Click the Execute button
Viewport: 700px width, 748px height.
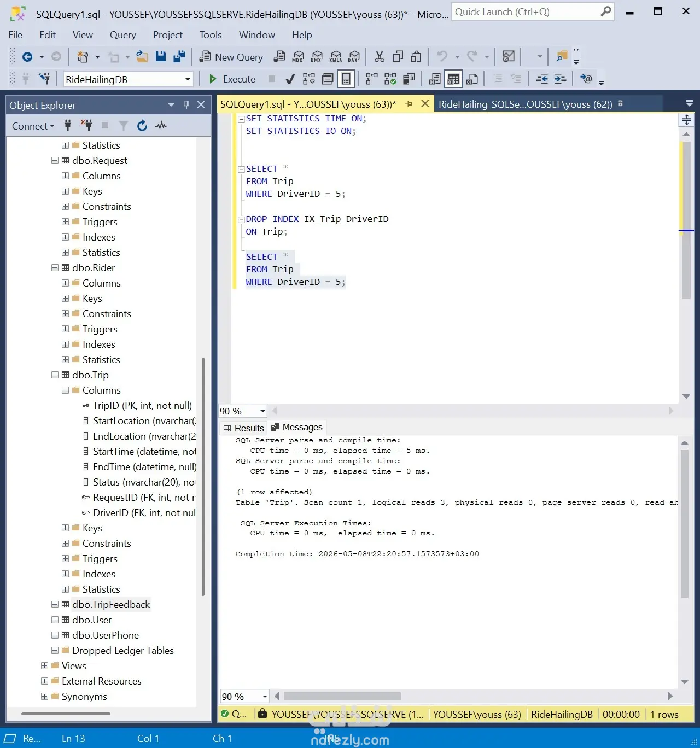pyautogui.click(x=232, y=79)
